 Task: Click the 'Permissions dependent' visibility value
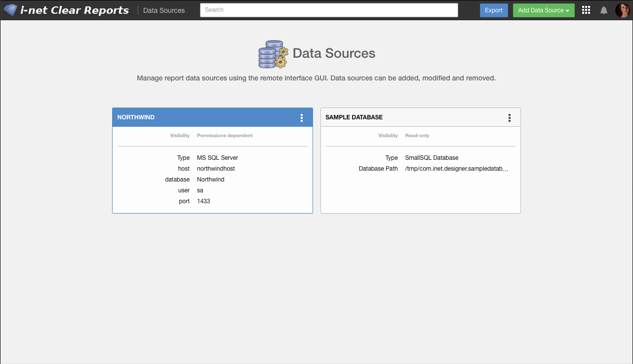coord(225,136)
